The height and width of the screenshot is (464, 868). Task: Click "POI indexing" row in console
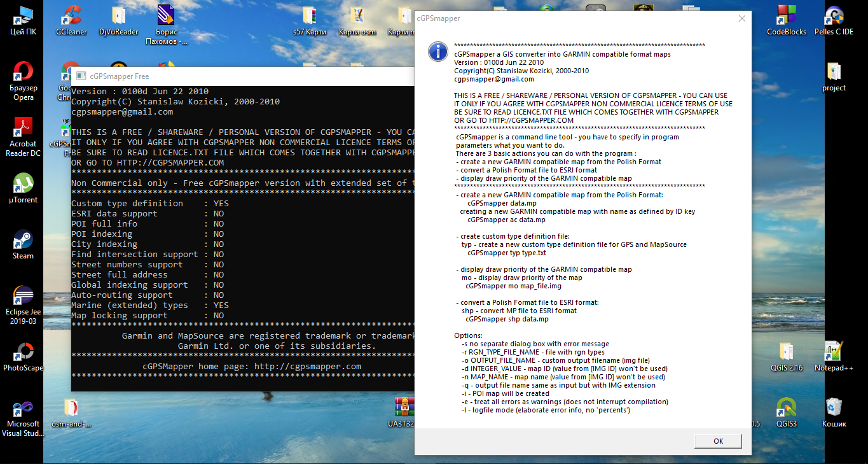point(148,234)
